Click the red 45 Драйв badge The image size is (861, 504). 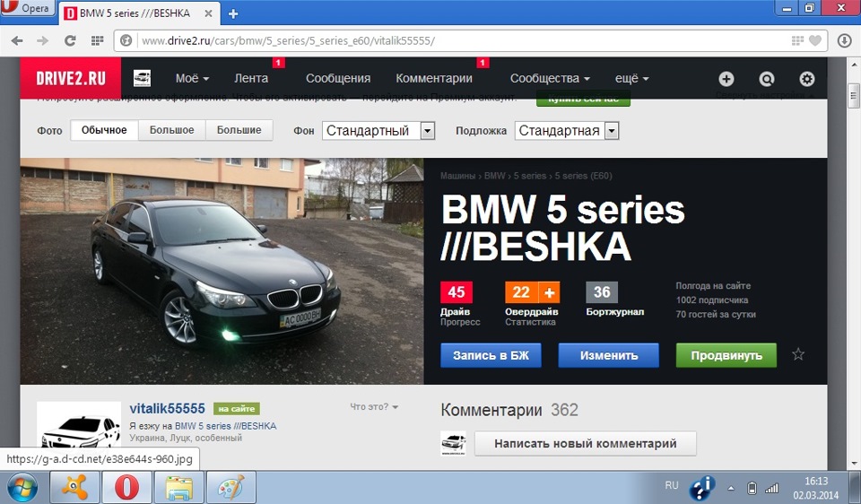pos(456,292)
